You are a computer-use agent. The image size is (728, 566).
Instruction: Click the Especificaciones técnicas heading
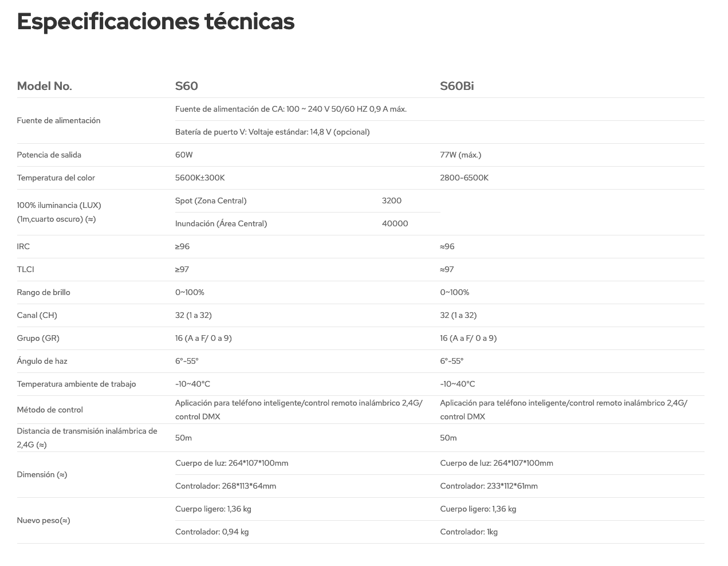click(x=155, y=22)
